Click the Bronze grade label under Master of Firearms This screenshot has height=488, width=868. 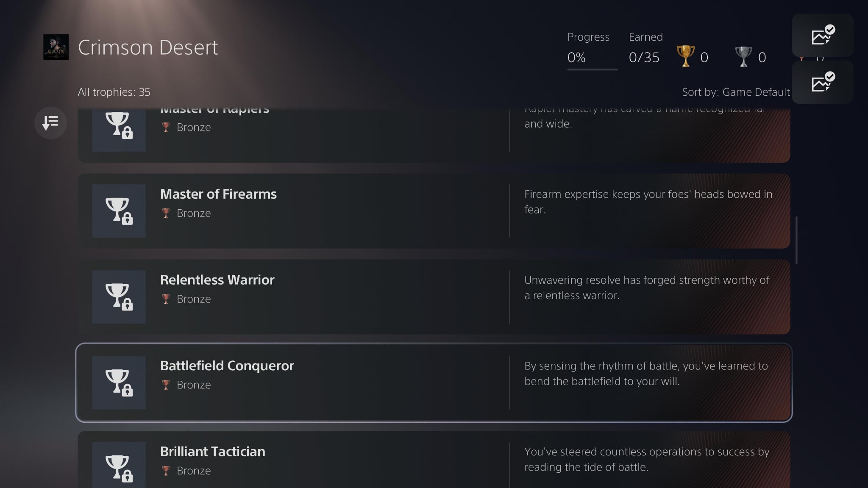[x=193, y=213]
